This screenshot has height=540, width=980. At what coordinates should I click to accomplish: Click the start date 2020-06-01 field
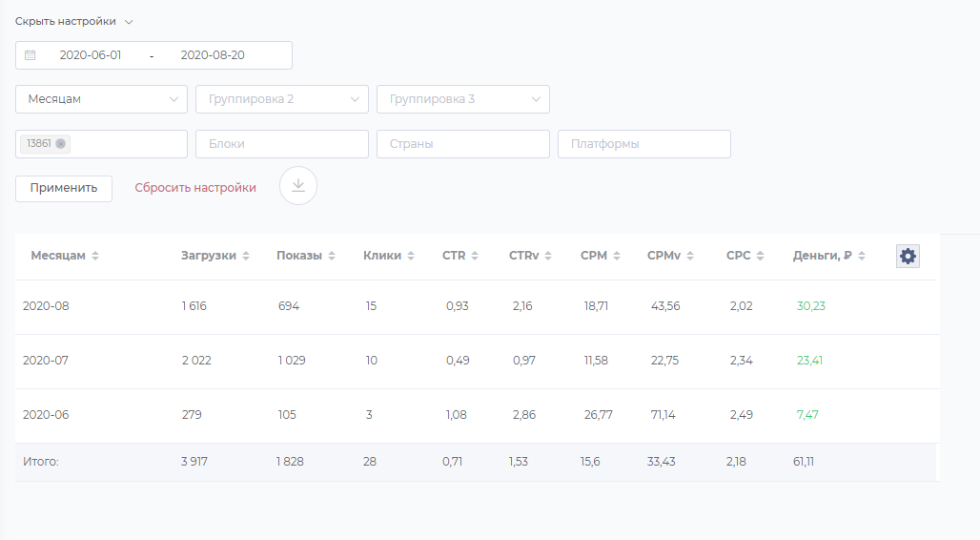[91, 55]
